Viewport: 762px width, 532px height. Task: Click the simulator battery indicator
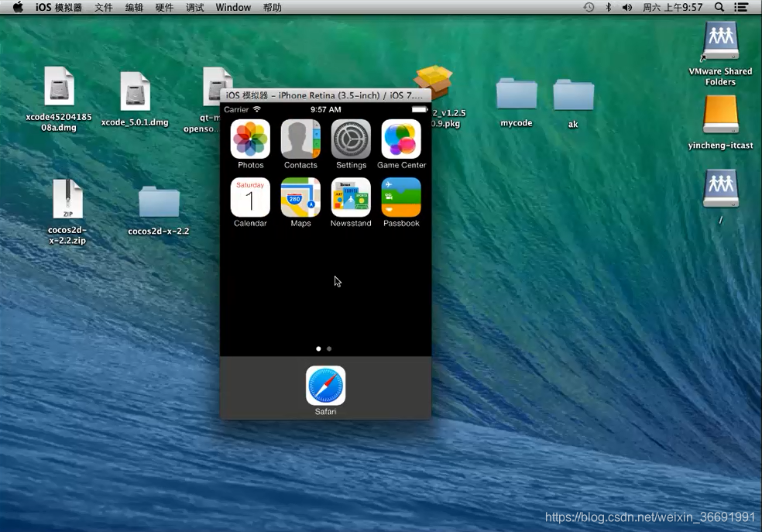(420, 109)
